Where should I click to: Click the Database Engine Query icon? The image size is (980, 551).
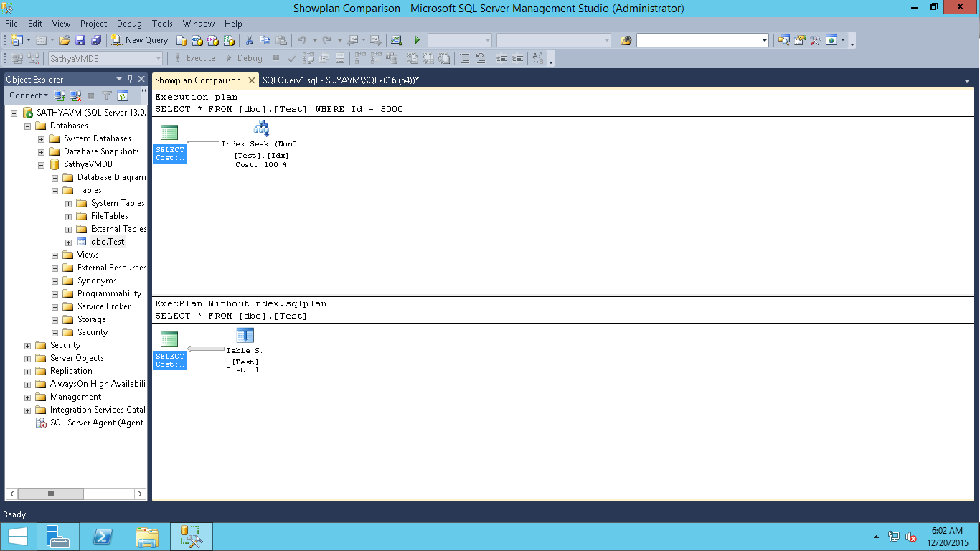tap(182, 40)
